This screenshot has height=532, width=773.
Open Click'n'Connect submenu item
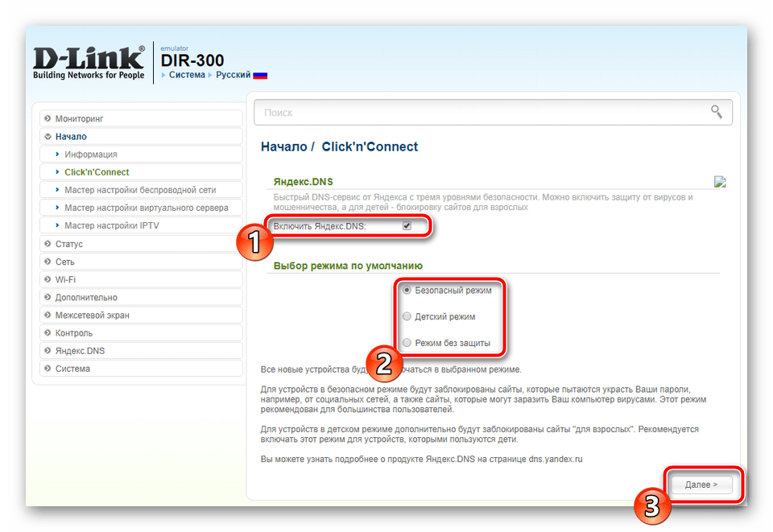pos(141,172)
